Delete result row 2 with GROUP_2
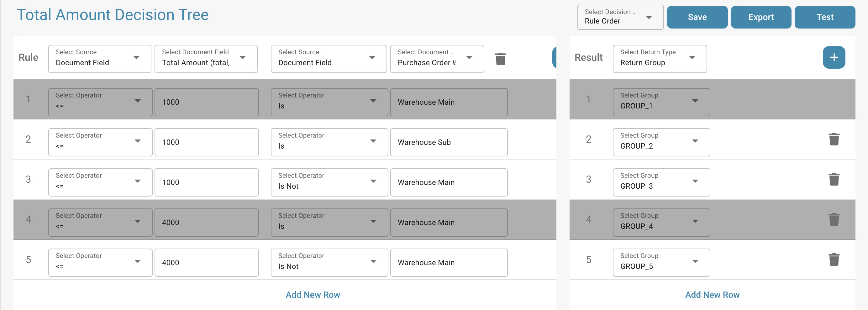Image resolution: width=868 pixels, height=310 pixels. [834, 139]
